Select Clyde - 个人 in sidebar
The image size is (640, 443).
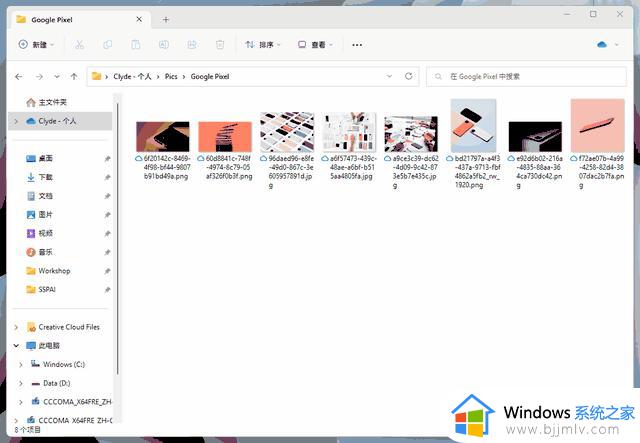(60, 121)
